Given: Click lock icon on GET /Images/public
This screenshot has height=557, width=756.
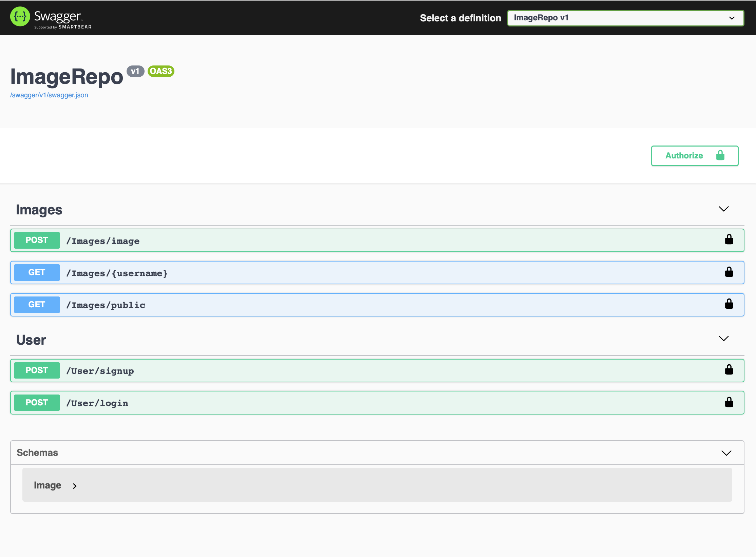Looking at the screenshot, I should 729,304.
